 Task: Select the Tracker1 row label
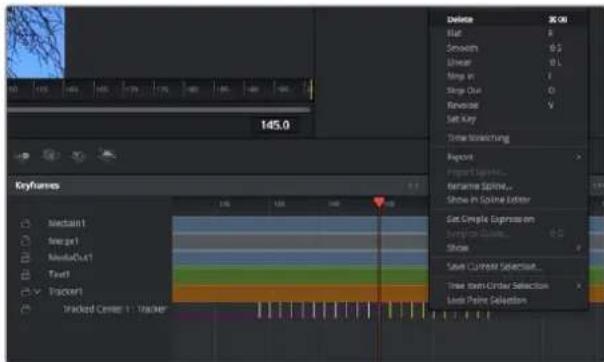point(65,291)
